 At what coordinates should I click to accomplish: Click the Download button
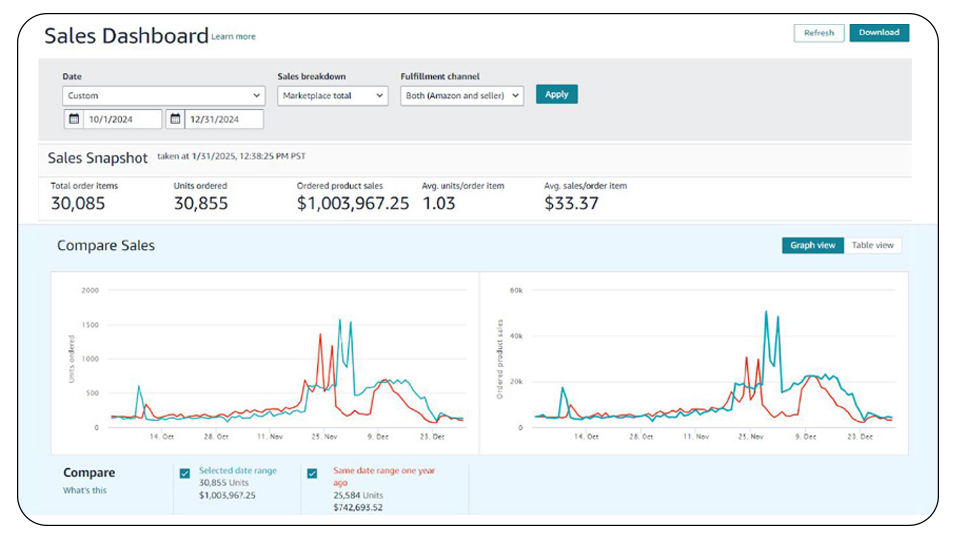879,33
